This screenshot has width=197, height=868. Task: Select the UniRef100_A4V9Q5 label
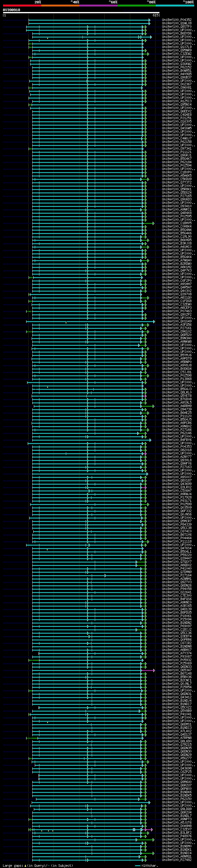[x=177, y=74]
